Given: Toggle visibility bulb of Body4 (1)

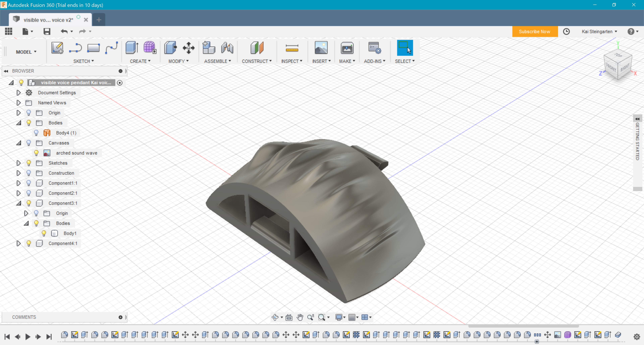Looking at the screenshot, I should tap(36, 133).
